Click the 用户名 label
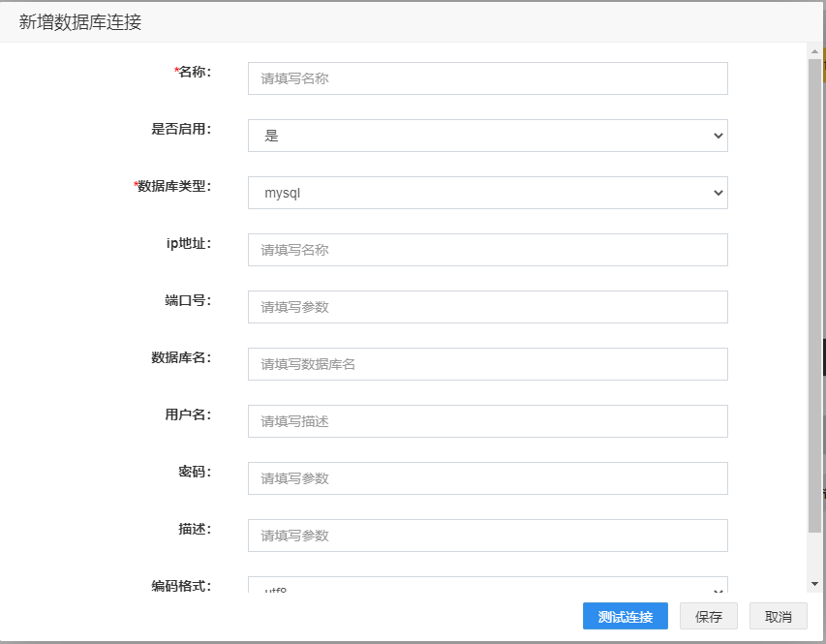 click(188, 414)
